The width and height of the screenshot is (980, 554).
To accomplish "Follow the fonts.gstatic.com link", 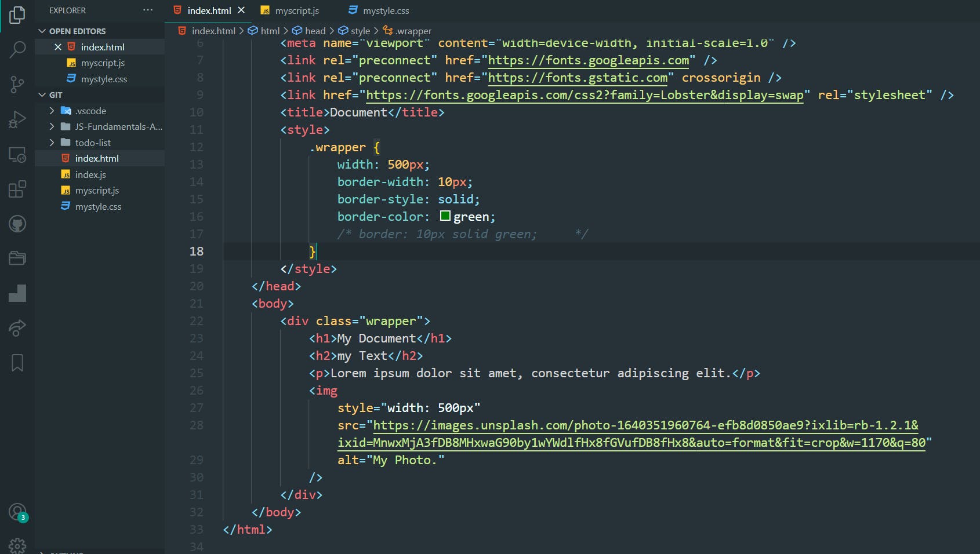I will (578, 78).
